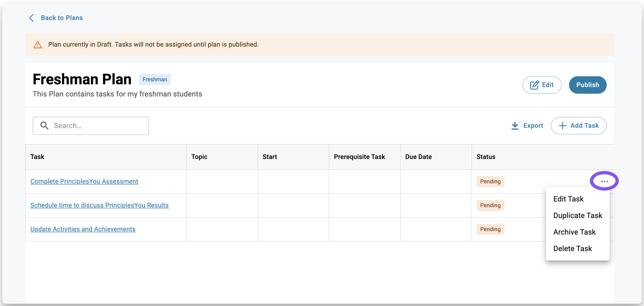Image resolution: width=644 pixels, height=306 pixels.
Task: Export the task list
Action: click(x=527, y=126)
